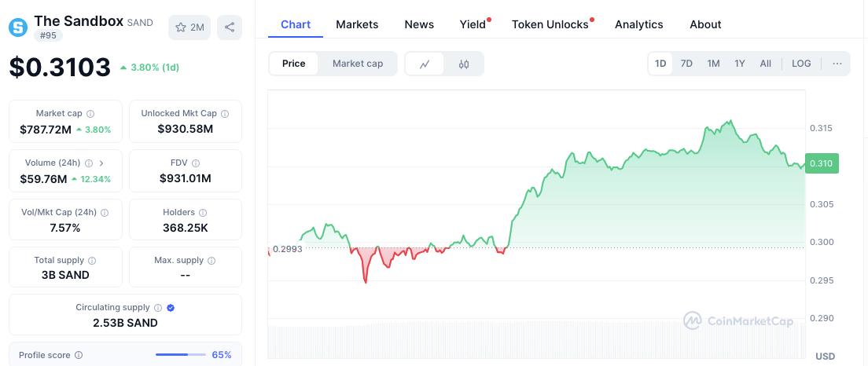Open the Token Unlocks tab

550,24
